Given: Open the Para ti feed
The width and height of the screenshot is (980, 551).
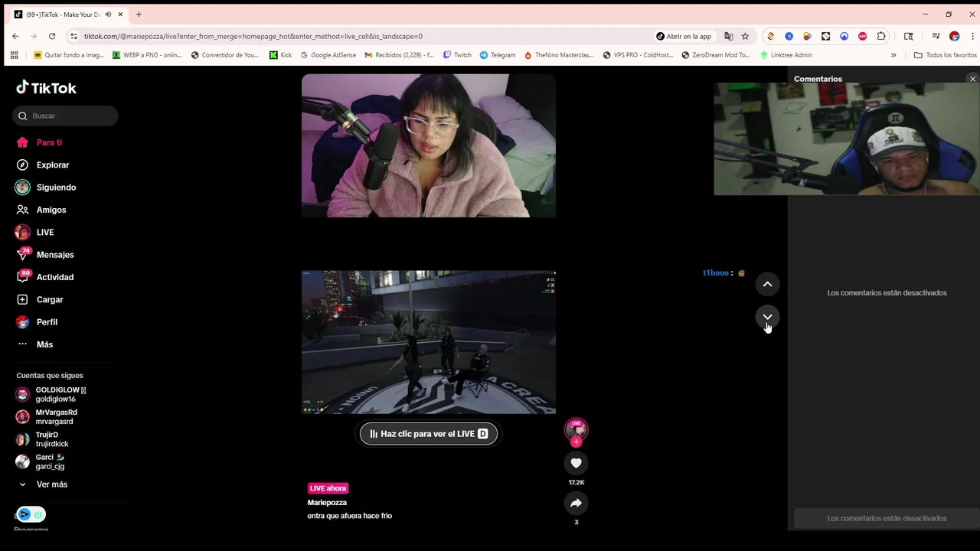Looking at the screenshot, I should click(x=39, y=142).
